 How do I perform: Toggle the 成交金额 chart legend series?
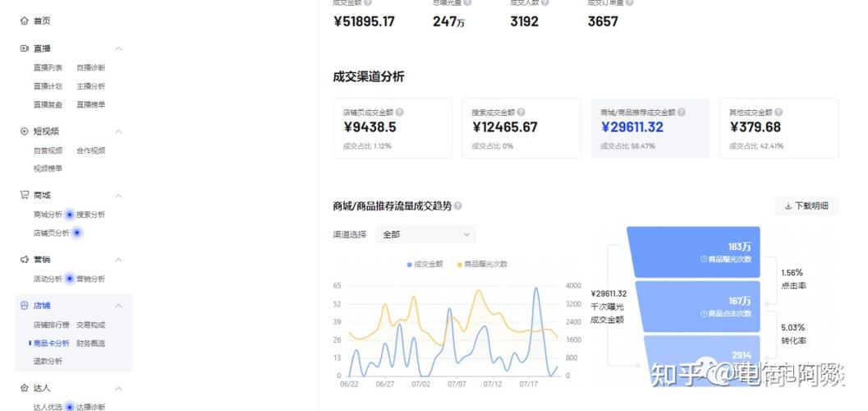[x=425, y=264]
